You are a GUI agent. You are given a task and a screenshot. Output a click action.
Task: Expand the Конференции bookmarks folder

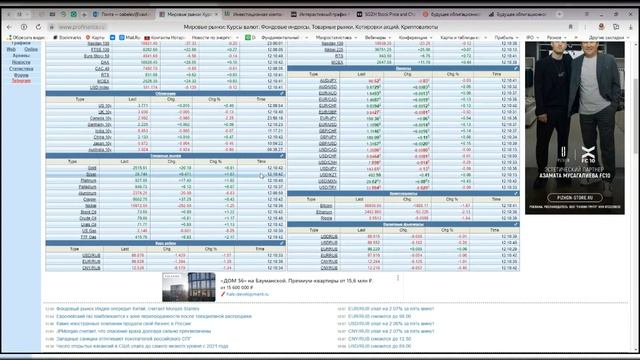415,38
